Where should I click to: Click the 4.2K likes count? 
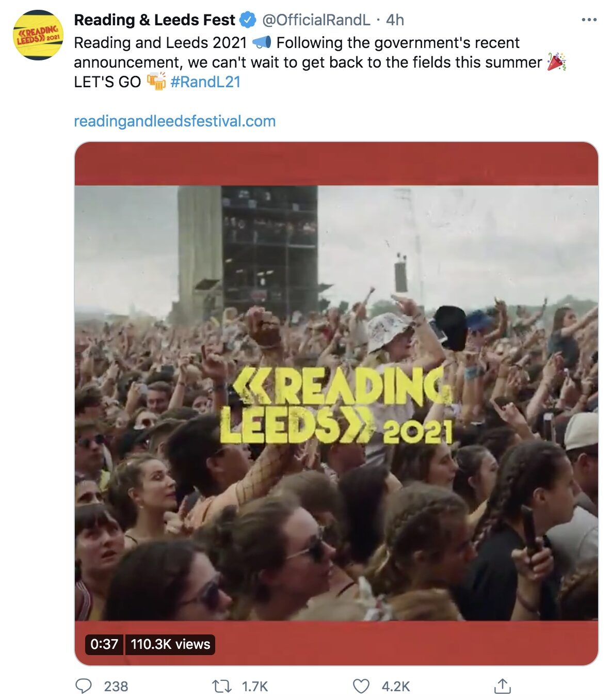395,686
